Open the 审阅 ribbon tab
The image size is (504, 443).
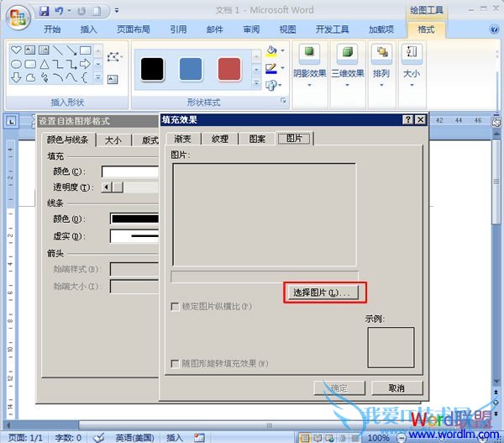tap(251, 29)
